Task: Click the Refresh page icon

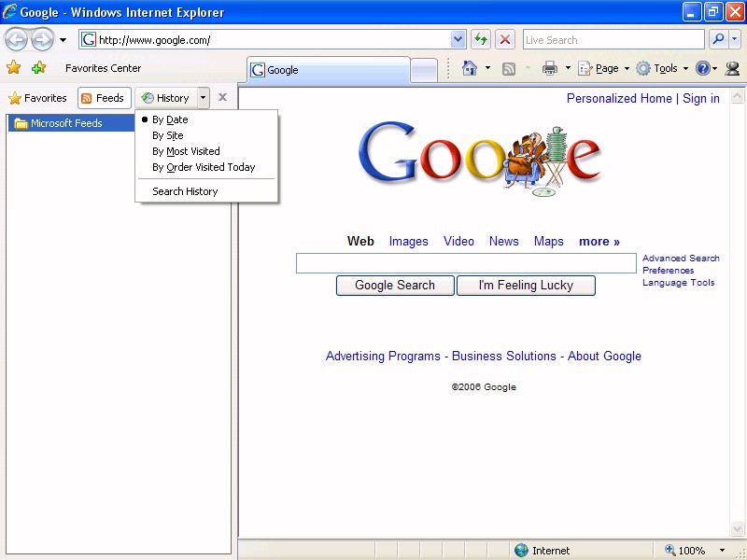Action: click(x=481, y=39)
